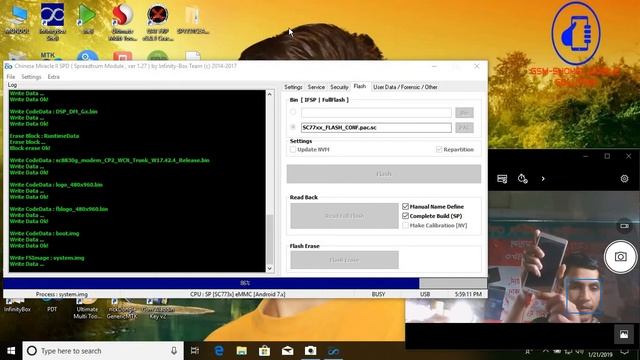Click the empty Bin file path field

(376, 112)
